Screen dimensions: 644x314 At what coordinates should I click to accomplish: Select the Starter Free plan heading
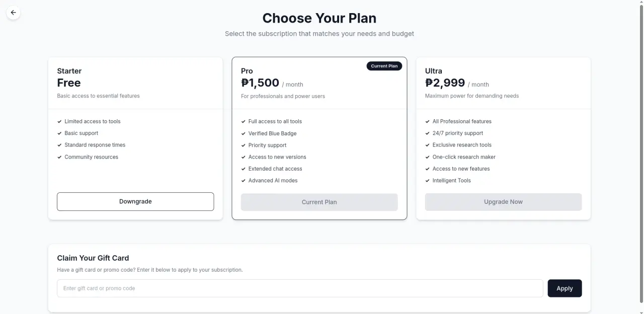[69, 71]
